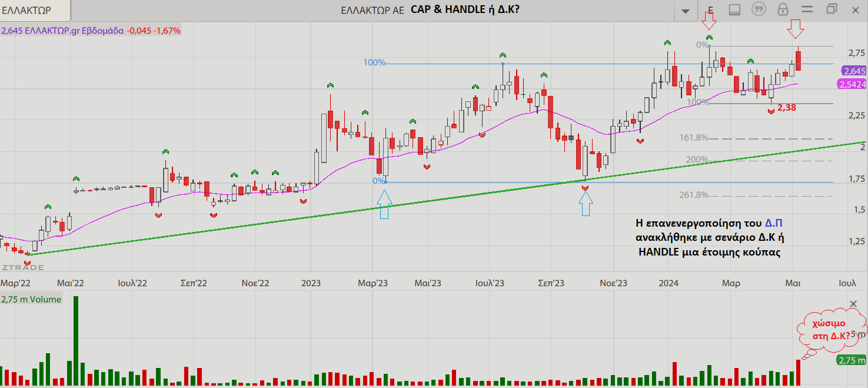Click the red 2,38 price label
This screenshot has width=868, height=388.
pyautogui.click(x=787, y=108)
